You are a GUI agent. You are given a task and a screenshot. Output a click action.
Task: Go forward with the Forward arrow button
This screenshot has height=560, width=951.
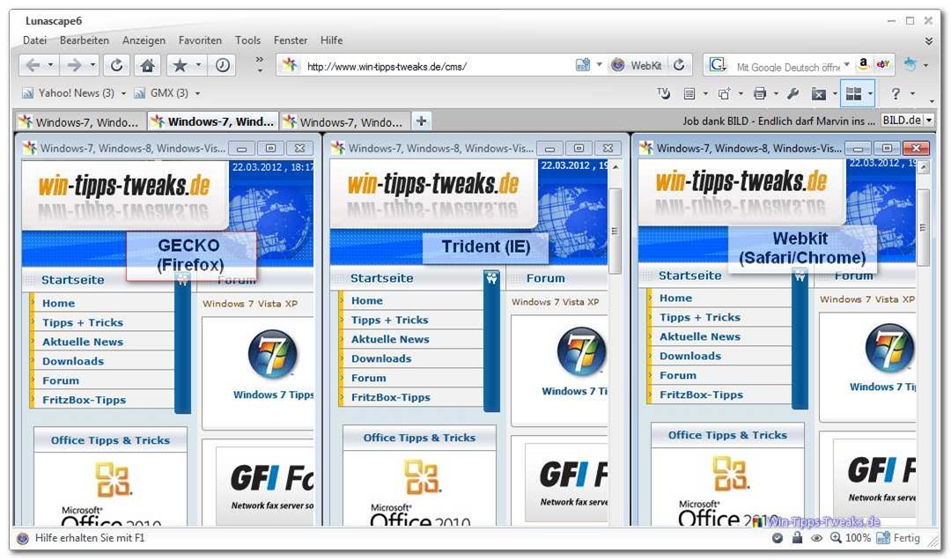click(x=74, y=65)
